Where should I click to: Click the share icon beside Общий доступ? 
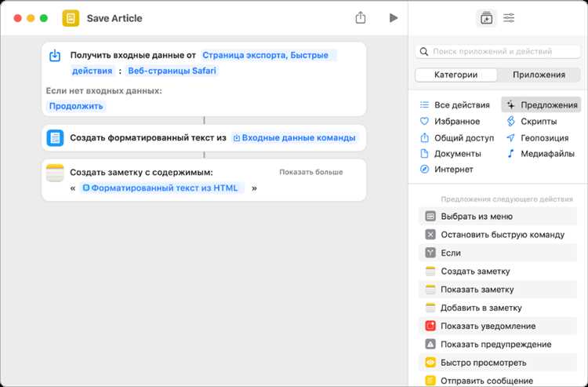pos(424,137)
